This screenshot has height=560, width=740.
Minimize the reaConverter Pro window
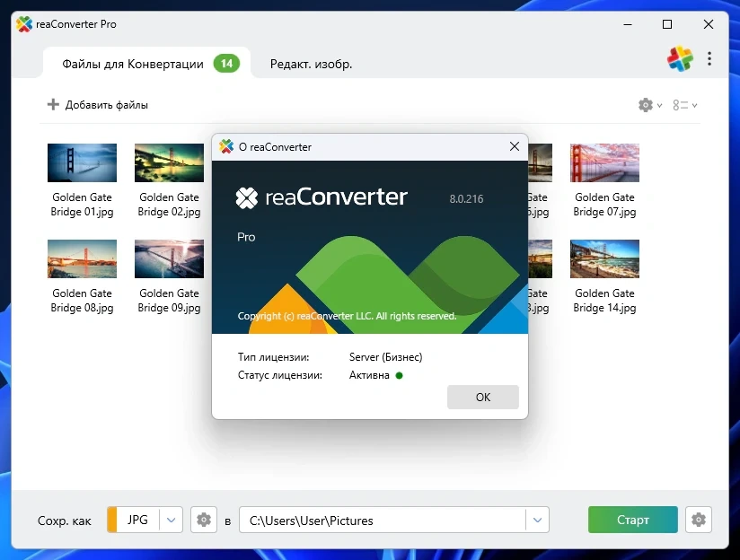[x=627, y=24]
